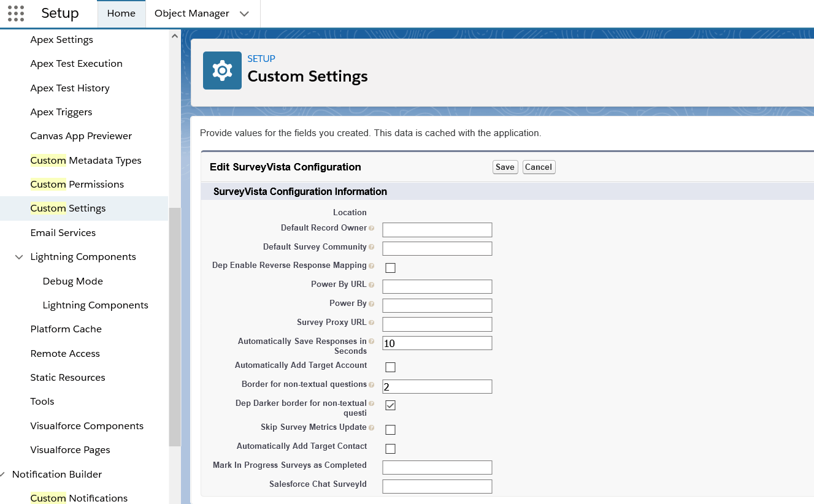The image size is (814, 504).
Task: Click the Salesforce Chat SurveyId input field
Action: (x=437, y=486)
